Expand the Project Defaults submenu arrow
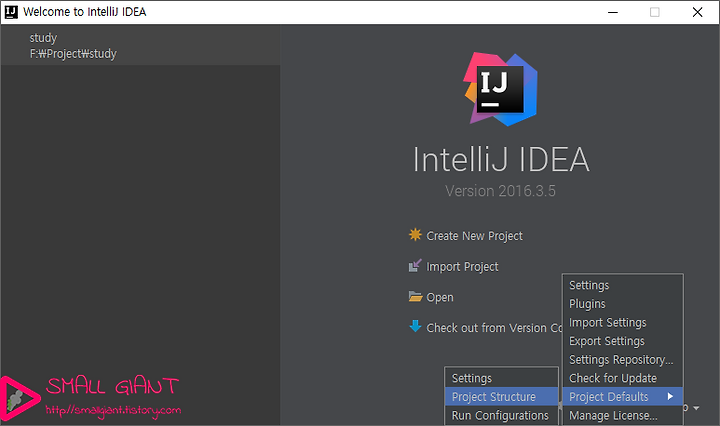The height and width of the screenshot is (426, 720). tap(670, 396)
